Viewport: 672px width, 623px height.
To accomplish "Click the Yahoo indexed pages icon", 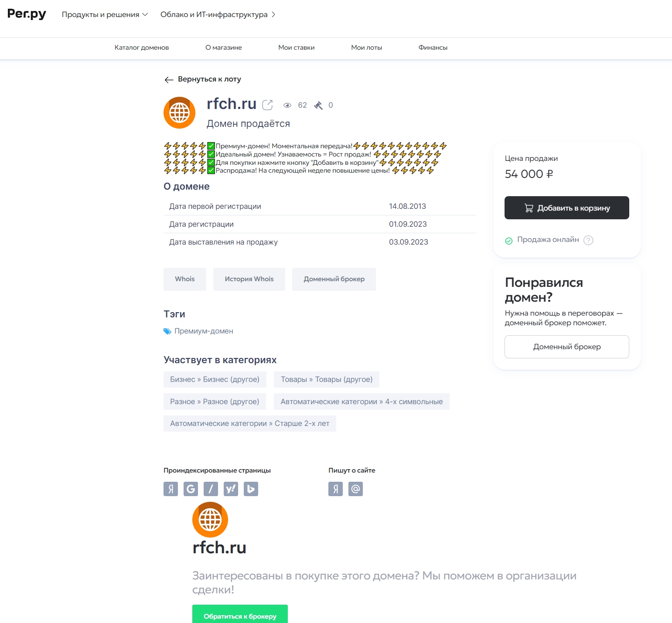I will 231,489.
